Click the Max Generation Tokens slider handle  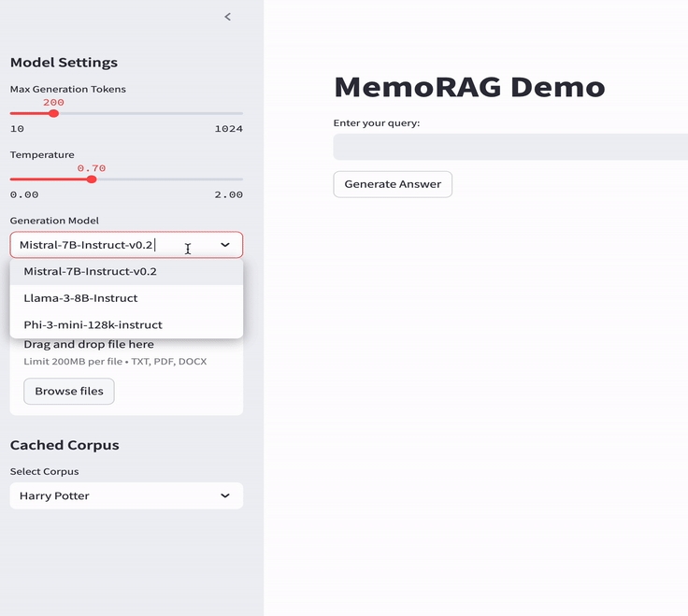pos(53,113)
